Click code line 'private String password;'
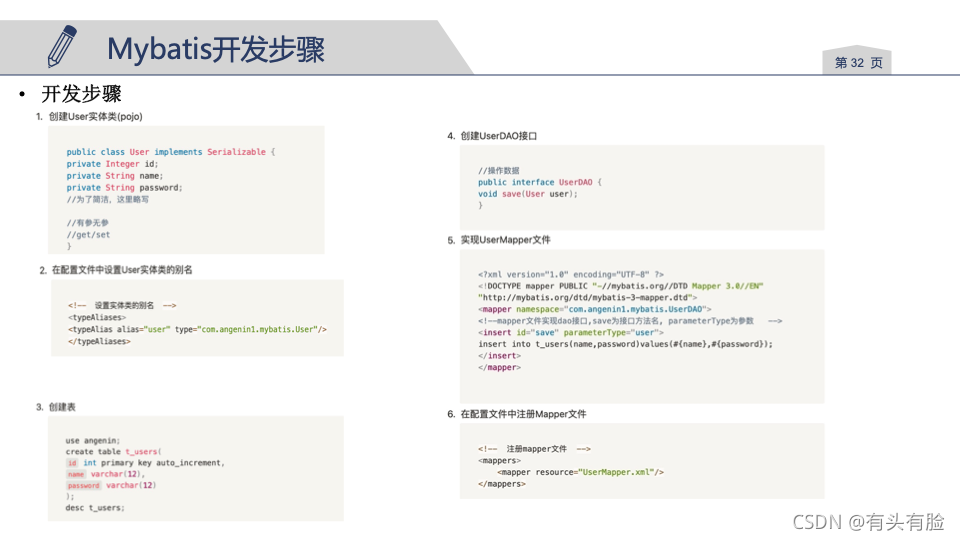The image size is (960, 540). click(124, 188)
